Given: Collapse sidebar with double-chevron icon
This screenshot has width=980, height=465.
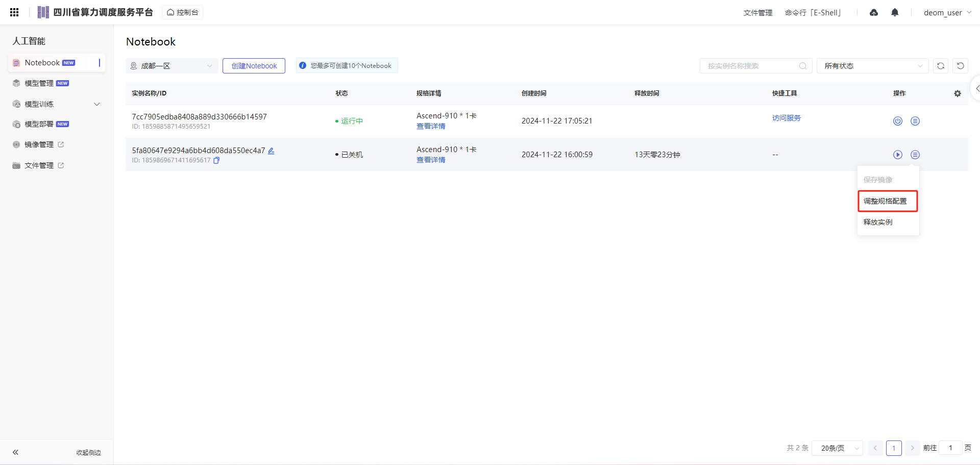Looking at the screenshot, I should coord(15,452).
